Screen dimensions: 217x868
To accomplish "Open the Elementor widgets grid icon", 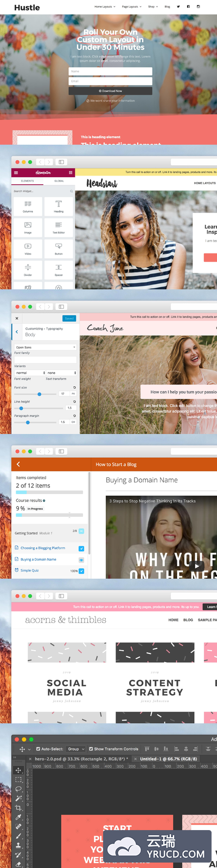I will click(x=71, y=172).
